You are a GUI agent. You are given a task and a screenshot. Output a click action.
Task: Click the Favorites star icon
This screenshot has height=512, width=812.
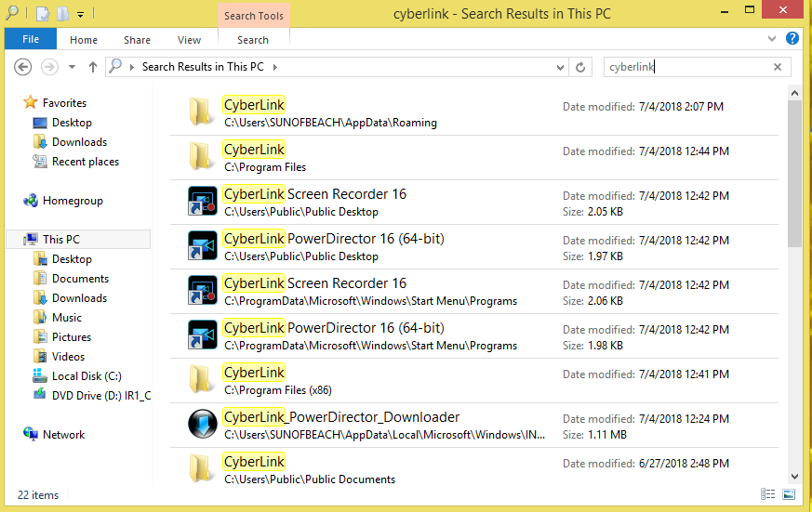(x=31, y=102)
